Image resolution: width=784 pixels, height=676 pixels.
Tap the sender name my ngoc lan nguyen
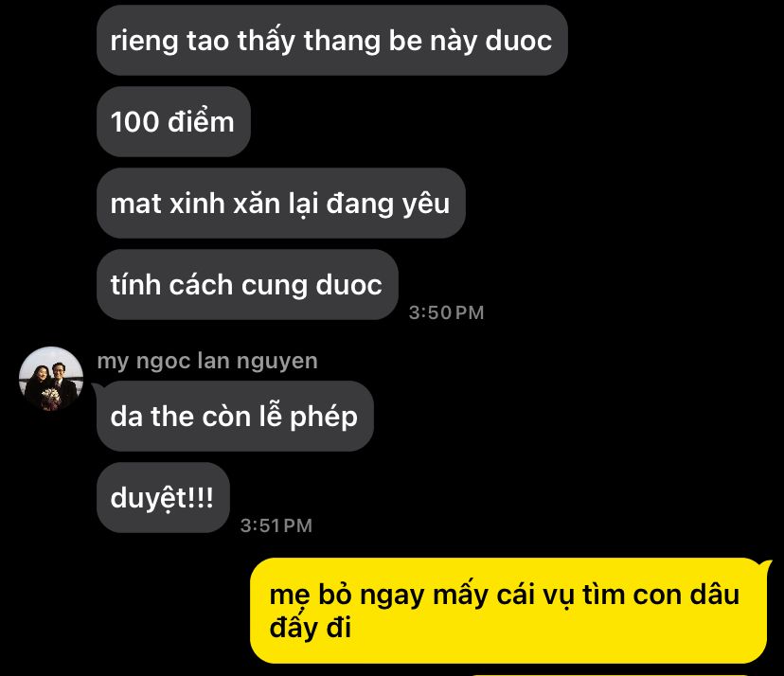coord(207,361)
